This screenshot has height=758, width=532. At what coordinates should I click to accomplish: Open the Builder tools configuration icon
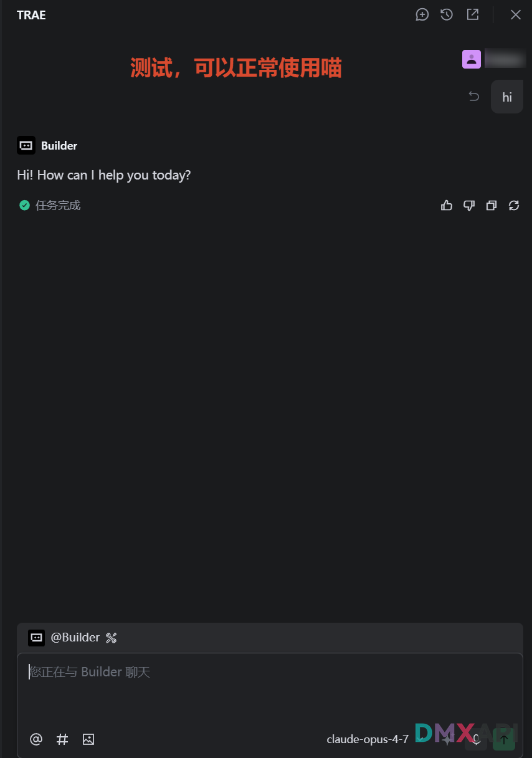point(112,637)
